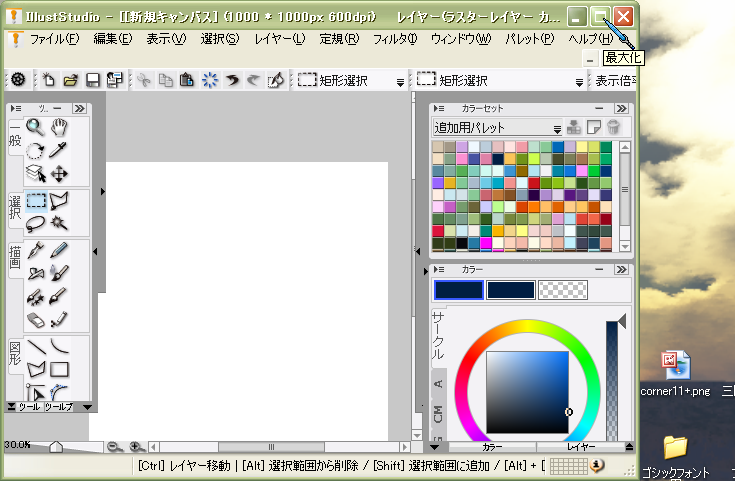Open the ファイル menu
The image size is (735, 481).
[x=54, y=39]
